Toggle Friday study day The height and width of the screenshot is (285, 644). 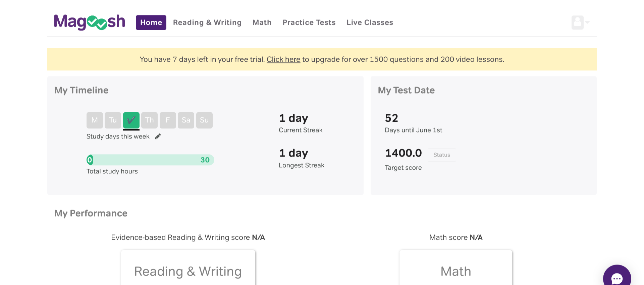click(168, 120)
